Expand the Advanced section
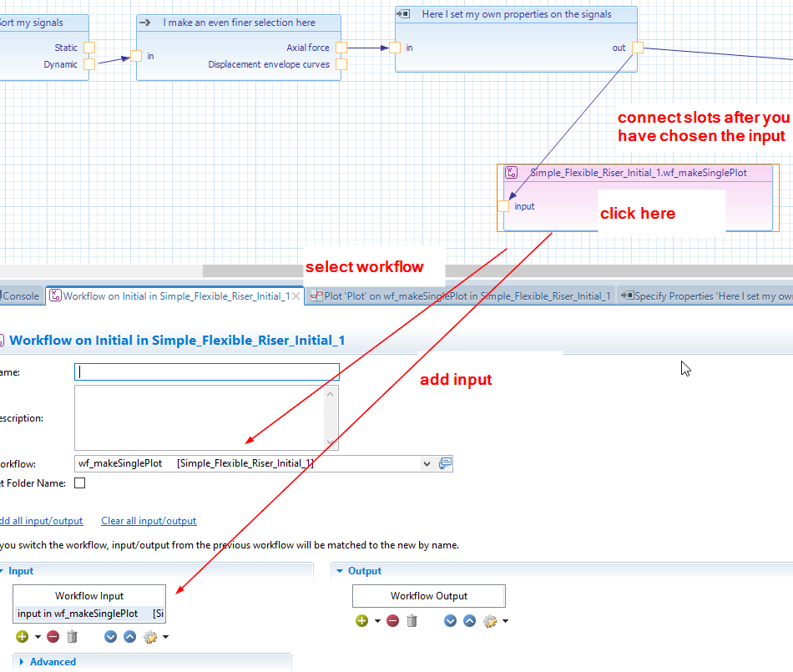 pos(53,662)
